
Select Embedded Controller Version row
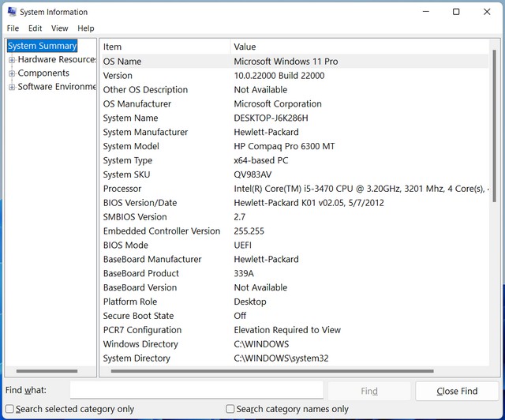coord(294,231)
